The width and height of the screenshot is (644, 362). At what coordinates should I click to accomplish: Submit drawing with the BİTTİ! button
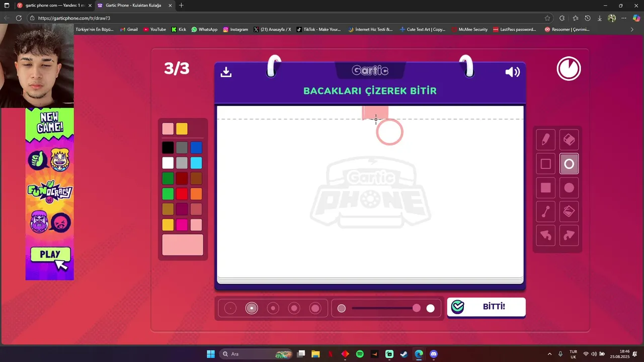(486, 307)
